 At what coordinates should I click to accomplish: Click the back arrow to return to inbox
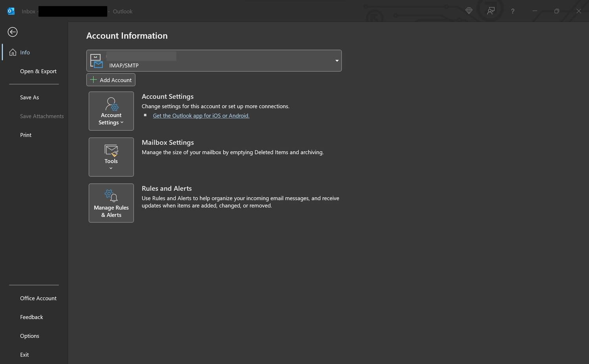click(13, 32)
